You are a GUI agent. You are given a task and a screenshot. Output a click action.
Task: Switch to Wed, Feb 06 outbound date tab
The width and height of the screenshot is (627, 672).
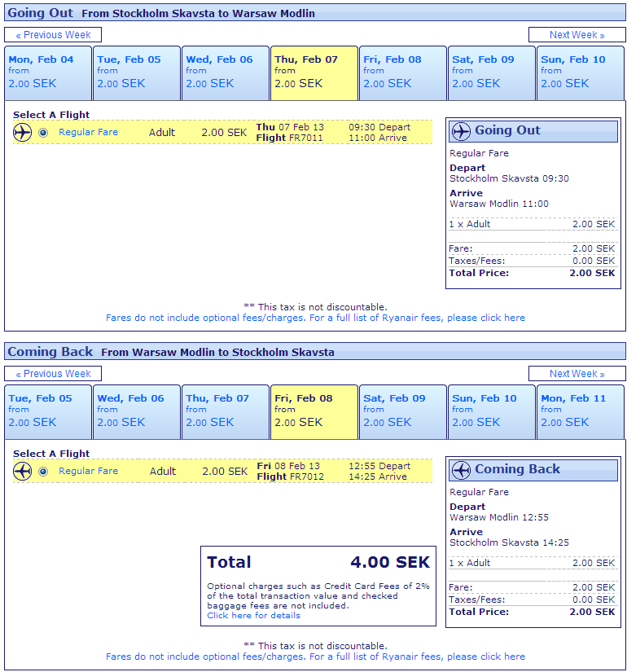point(225,72)
